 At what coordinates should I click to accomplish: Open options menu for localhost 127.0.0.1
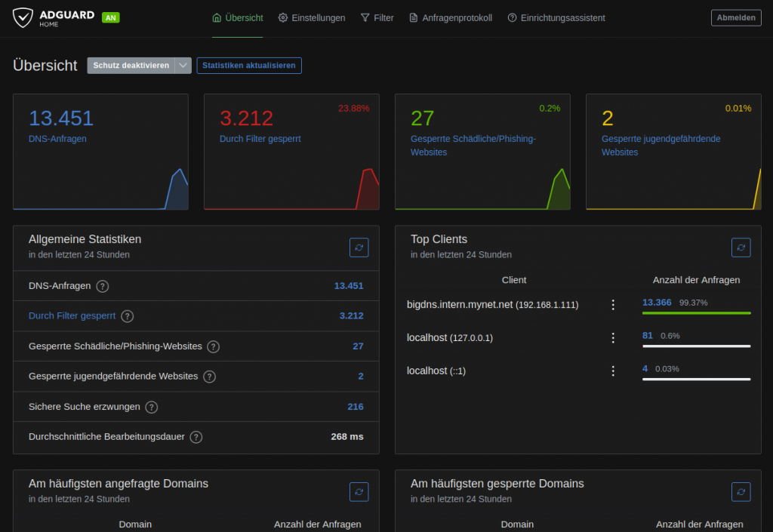613,338
